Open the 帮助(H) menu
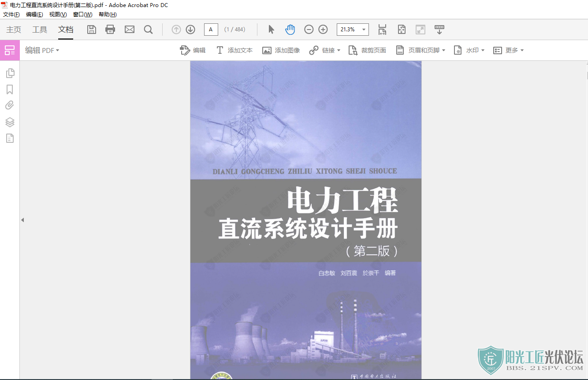This screenshot has width=588, height=380. [108, 15]
